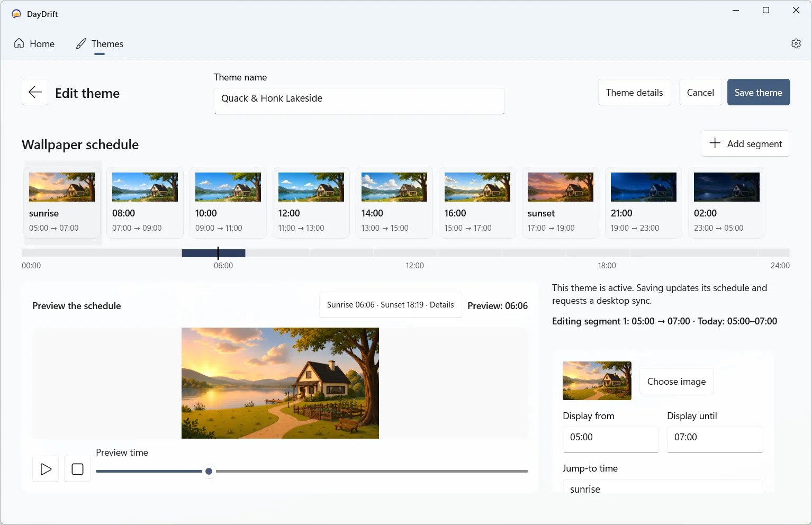
Task: Select the 10:00 wallpaper segment
Action: [228, 203]
